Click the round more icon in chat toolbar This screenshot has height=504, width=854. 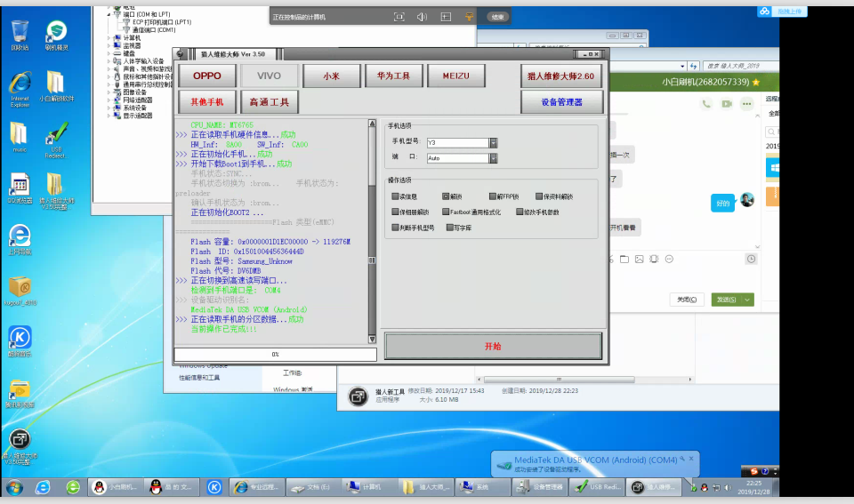669,259
